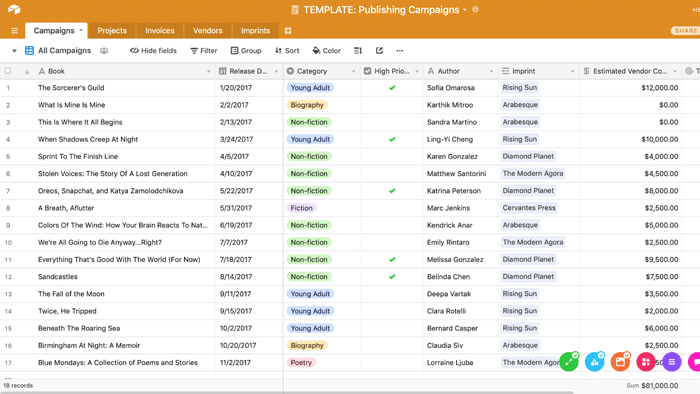This screenshot has height=394, width=700.
Task: Open the collaborators people icon
Action: [104, 50]
